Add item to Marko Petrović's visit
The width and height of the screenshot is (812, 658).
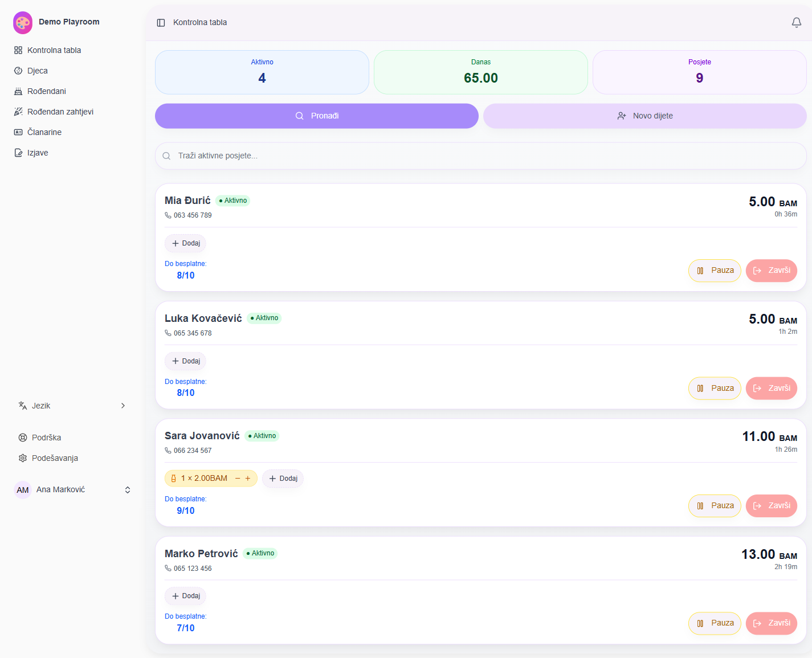click(x=186, y=596)
